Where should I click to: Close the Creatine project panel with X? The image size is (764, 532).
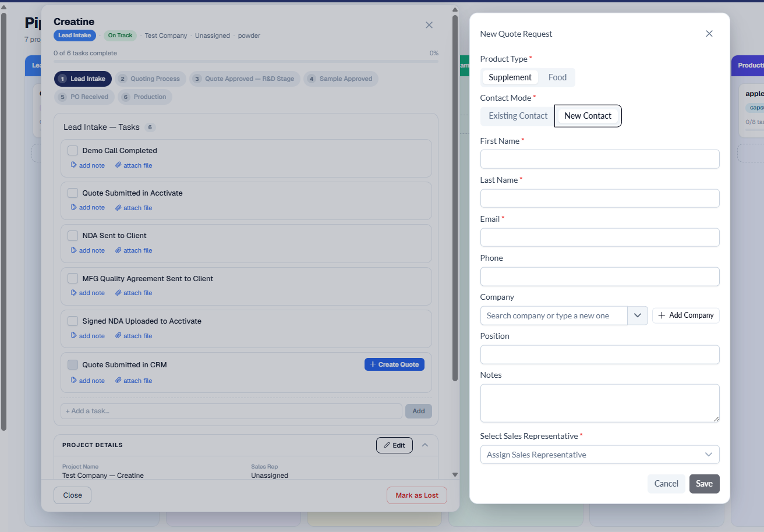click(429, 25)
